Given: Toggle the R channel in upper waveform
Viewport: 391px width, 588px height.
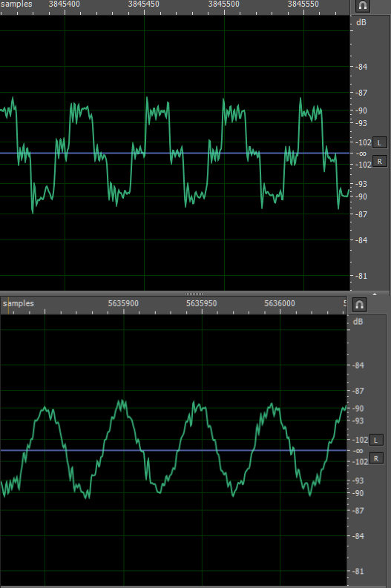Looking at the screenshot, I should (x=379, y=162).
